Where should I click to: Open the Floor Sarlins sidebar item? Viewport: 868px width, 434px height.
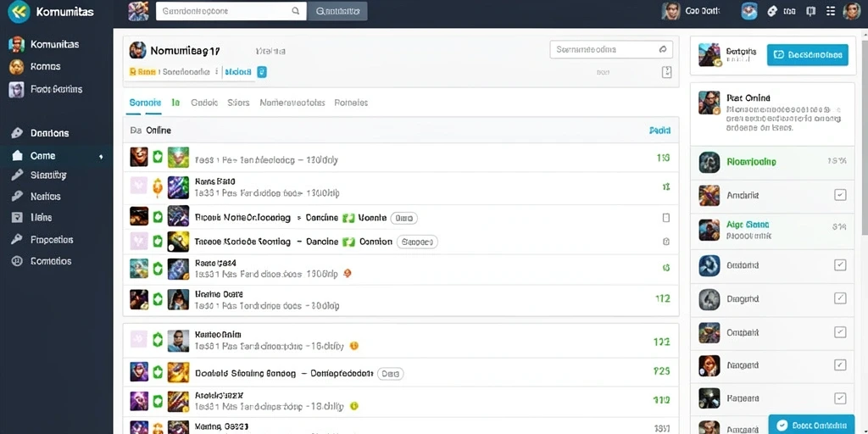tap(57, 89)
